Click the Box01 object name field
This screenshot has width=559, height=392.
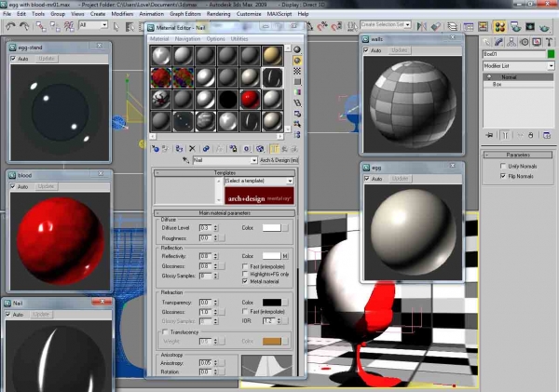[513, 54]
